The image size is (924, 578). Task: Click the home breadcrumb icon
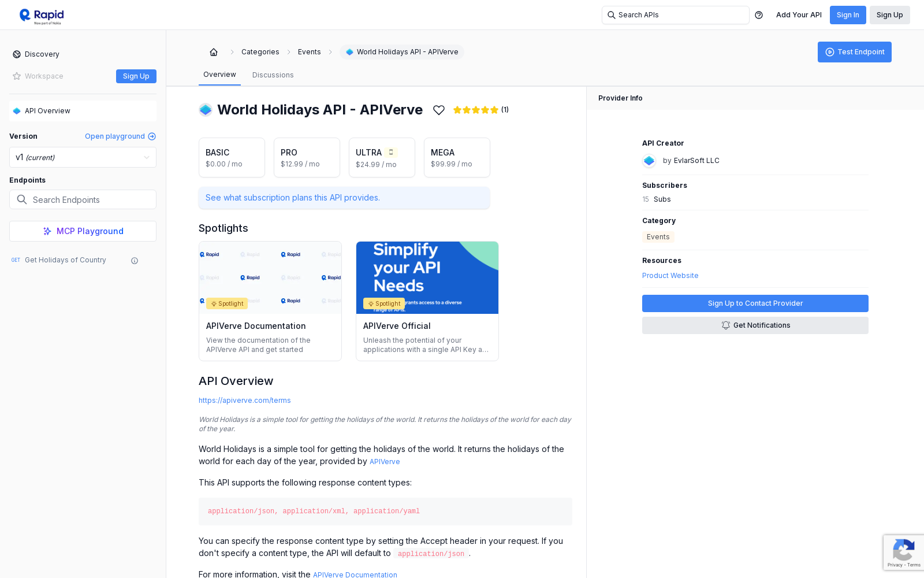(x=214, y=52)
